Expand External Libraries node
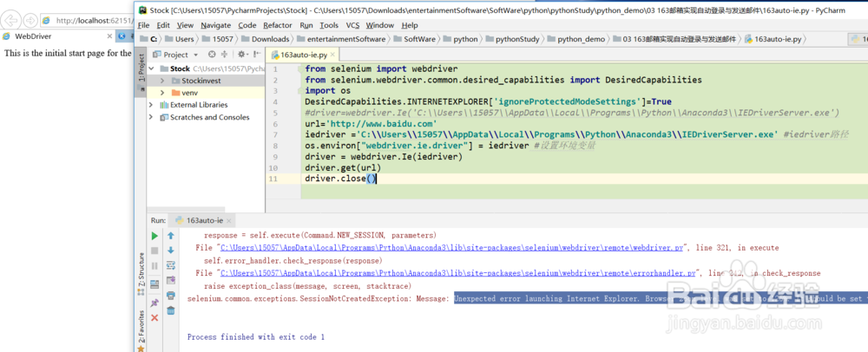Image resolution: width=868 pixels, height=352 pixels. (x=151, y=105)
